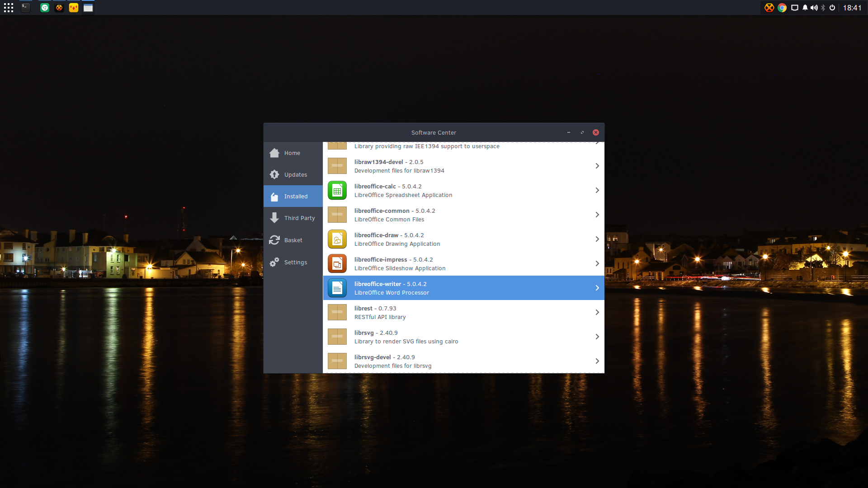This screenshot has width=868, height=488.
Task: Click the Basket refresh arrows icon
Action: pyautogui.click(x=274, y=240)
